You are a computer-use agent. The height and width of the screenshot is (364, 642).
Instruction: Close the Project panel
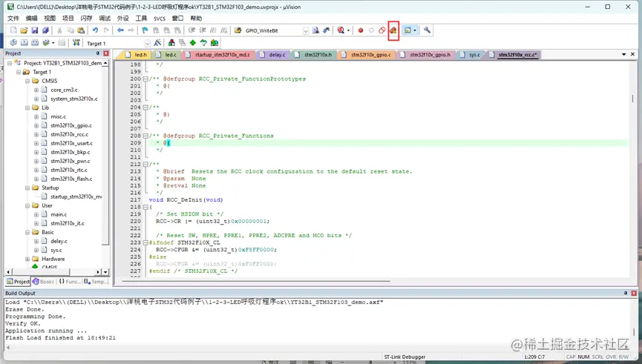(x=106, y=53)
